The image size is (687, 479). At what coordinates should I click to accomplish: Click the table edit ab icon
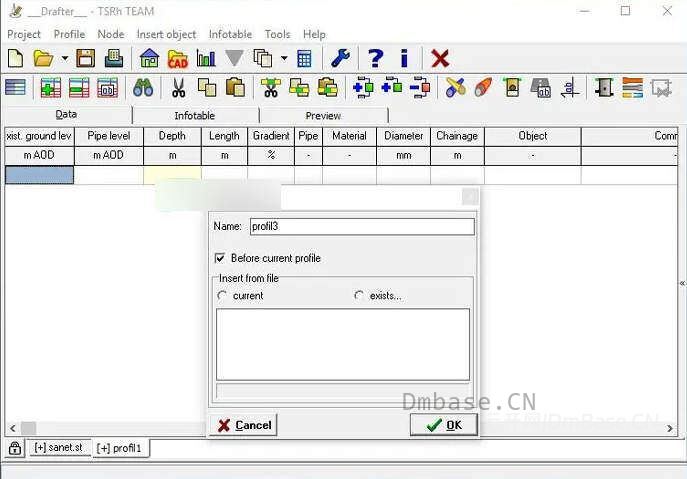[107, 87]
